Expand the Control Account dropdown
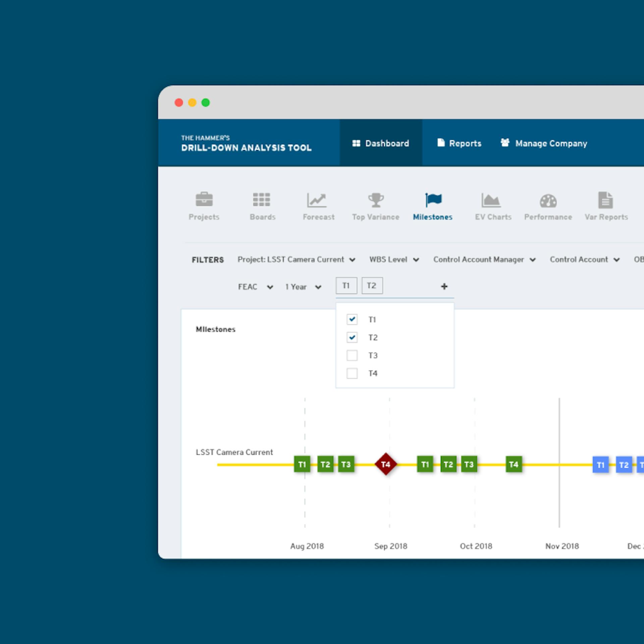The width and height of the screenshot is (644, 644). pos(585,260)
